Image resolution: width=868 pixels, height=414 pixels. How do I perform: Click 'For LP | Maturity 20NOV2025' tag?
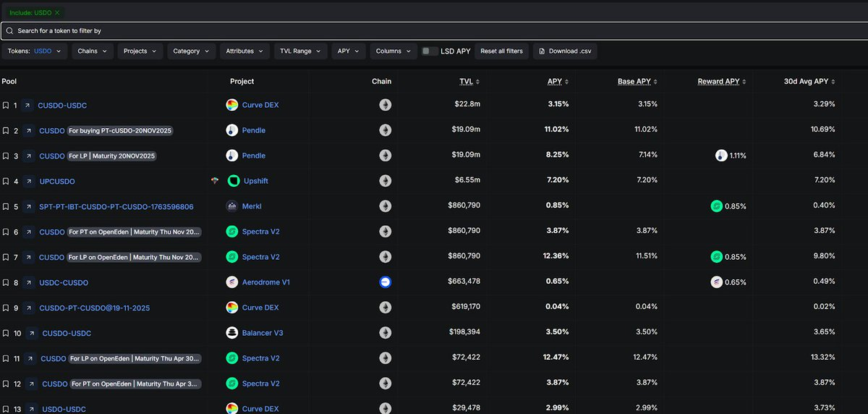[112, 156]
